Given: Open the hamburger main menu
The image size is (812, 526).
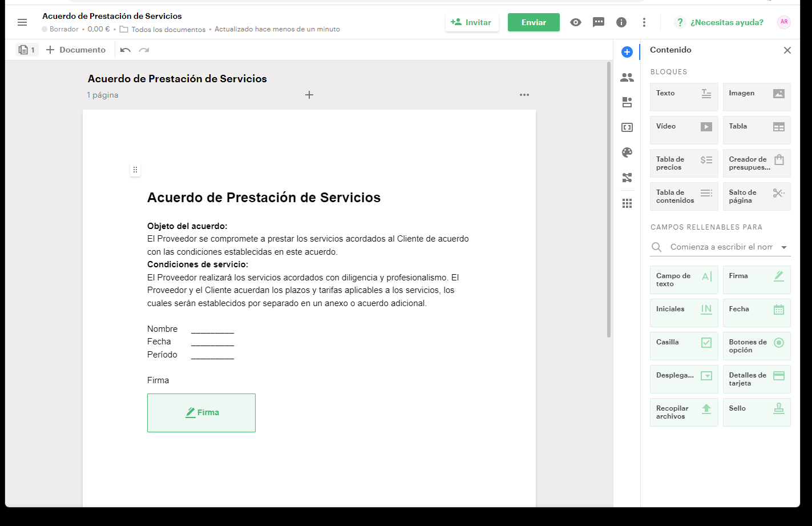Looking at the screenshot, I should 22,22.
